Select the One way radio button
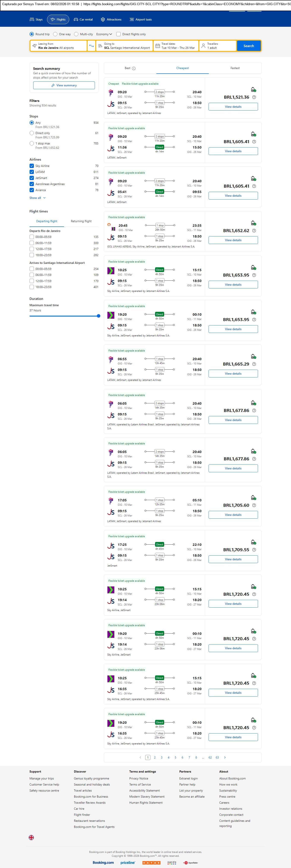291x868 pixels. tap(56, 34)
